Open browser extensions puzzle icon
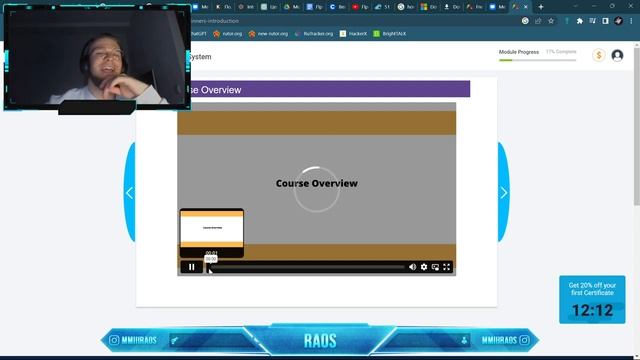Screen dimensions: 640x360 [x=580, y=21]
